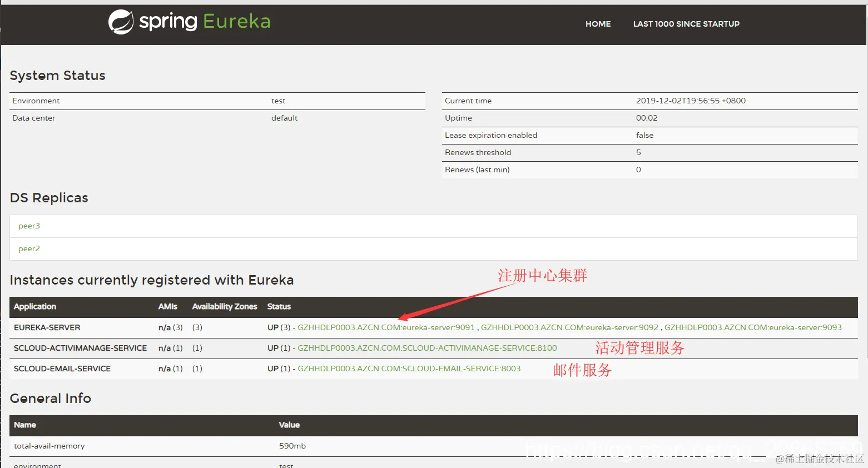Select the Lease expiration enabled label

coord(491,135)
